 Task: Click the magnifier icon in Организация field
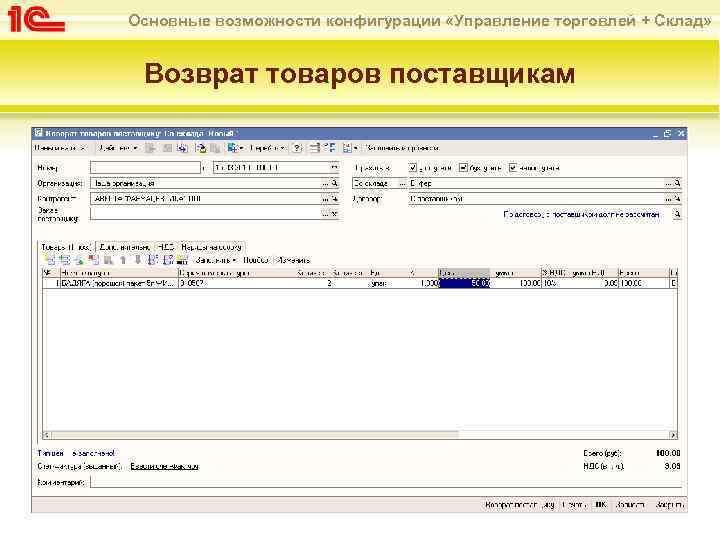coord(335,183)
